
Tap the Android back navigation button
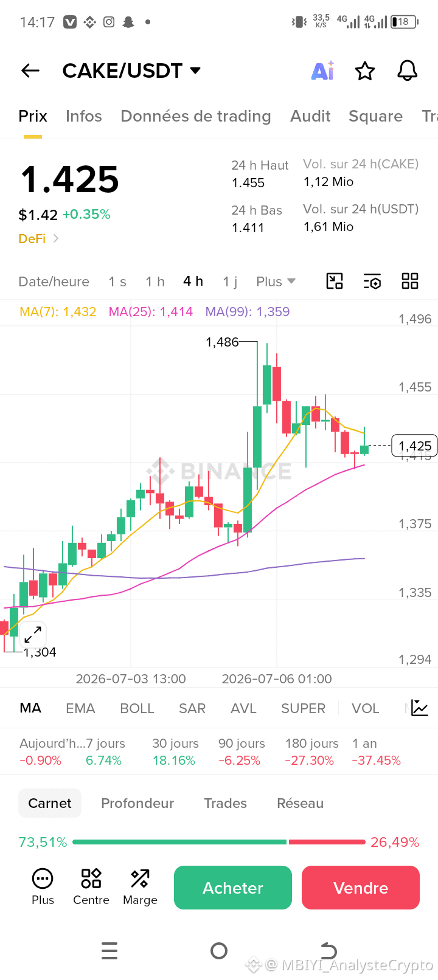(328, 950)
